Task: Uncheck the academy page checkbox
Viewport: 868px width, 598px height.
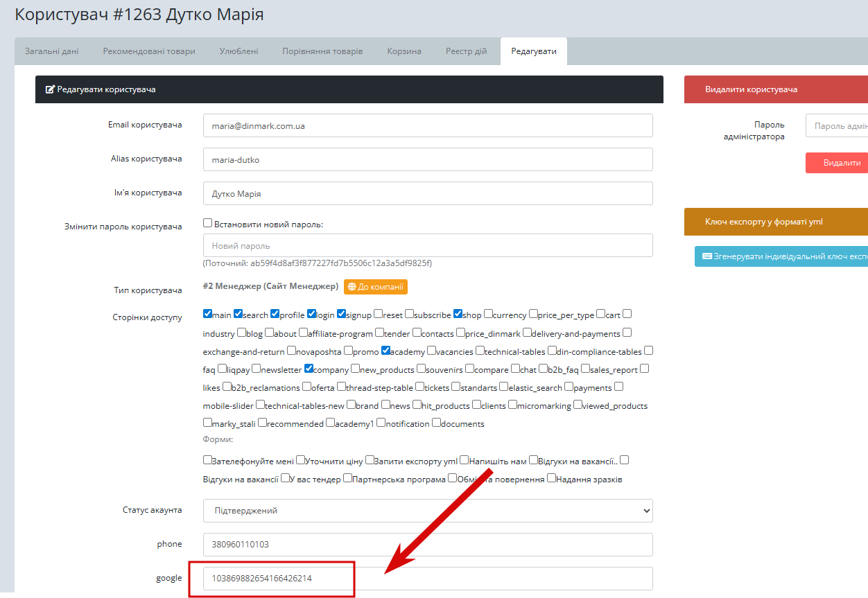Action: coord(385,350)
